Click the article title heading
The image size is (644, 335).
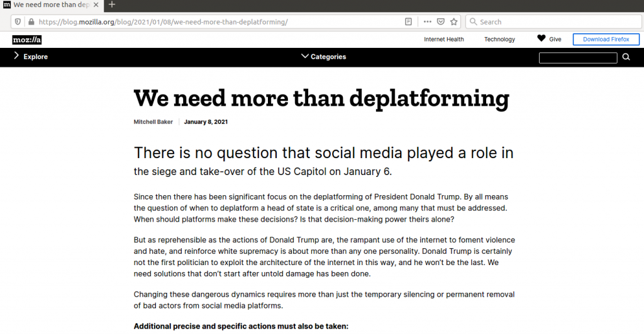pos(321,99)
